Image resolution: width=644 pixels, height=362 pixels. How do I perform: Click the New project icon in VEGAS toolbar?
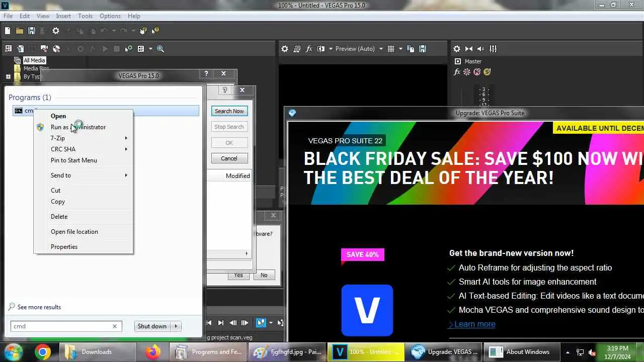8,31
